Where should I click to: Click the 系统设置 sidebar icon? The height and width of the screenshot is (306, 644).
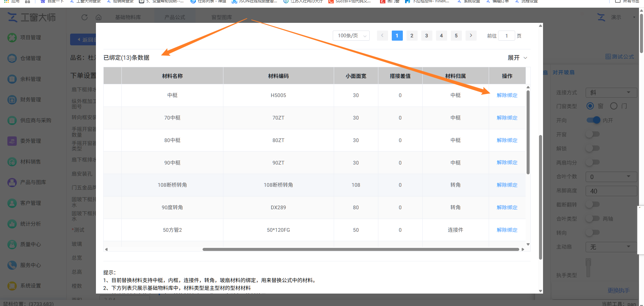12,286
